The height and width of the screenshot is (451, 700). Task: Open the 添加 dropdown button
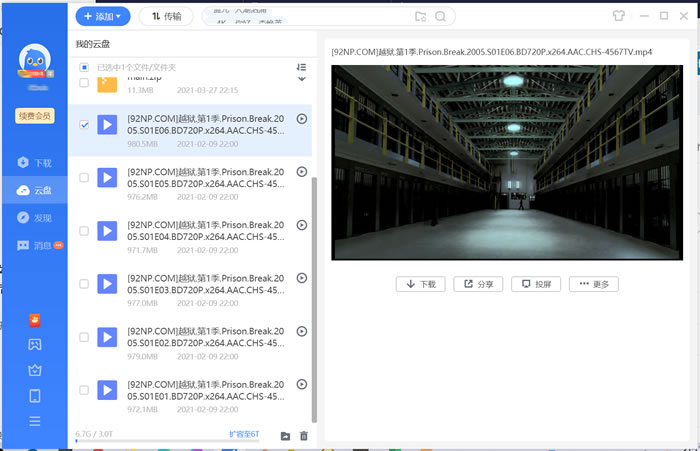tap(103, 17)
